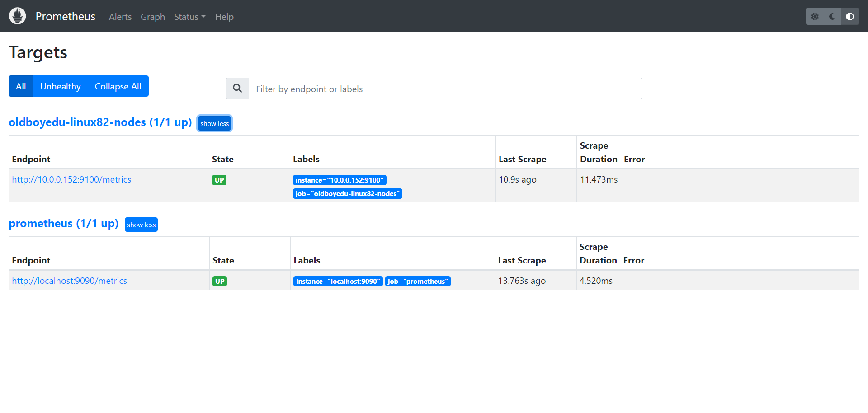Open the Graph page
The image size is (868, 413).
[x=153, y=17]
